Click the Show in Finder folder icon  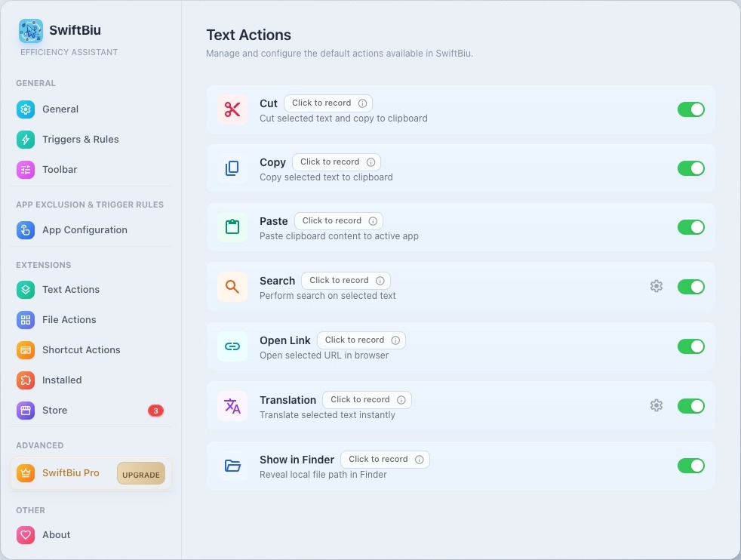coord(232,466)
